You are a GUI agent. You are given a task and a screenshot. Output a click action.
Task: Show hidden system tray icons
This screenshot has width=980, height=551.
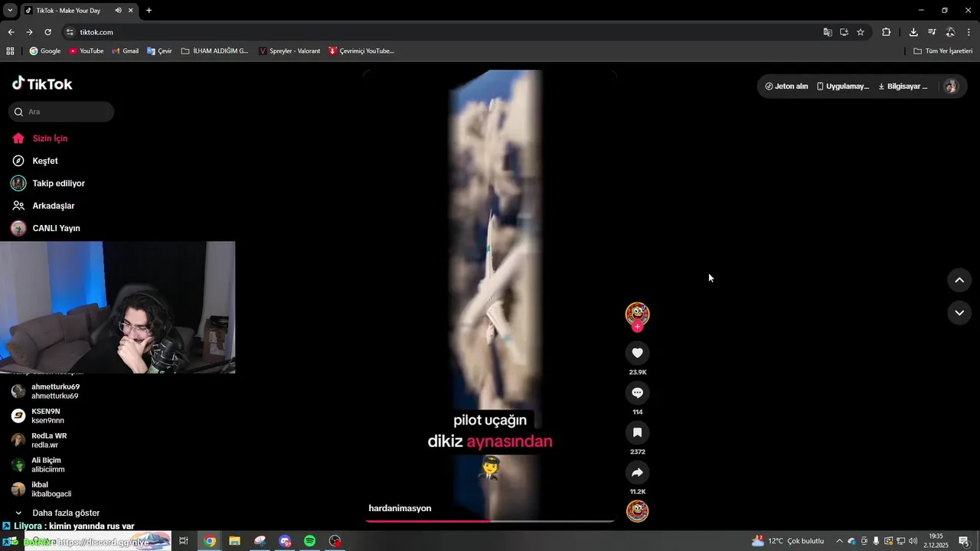pyautogui.click(x=839, y=541)
